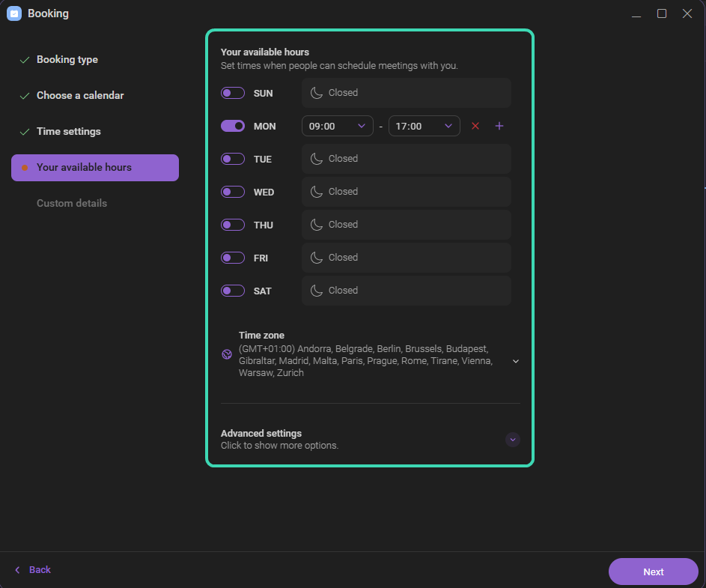Click the moon icon in Tuesday row
The width and height of the screenshot is (706, 588).
(317, 159)
